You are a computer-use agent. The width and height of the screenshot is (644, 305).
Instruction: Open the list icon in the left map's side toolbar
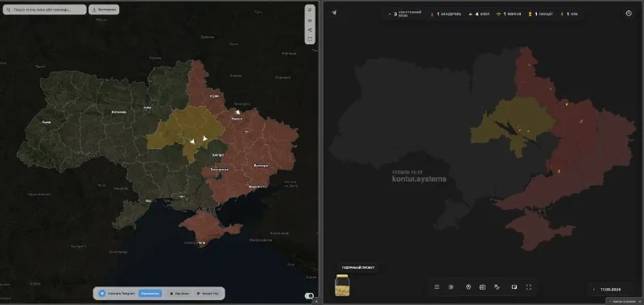(310, 10)
